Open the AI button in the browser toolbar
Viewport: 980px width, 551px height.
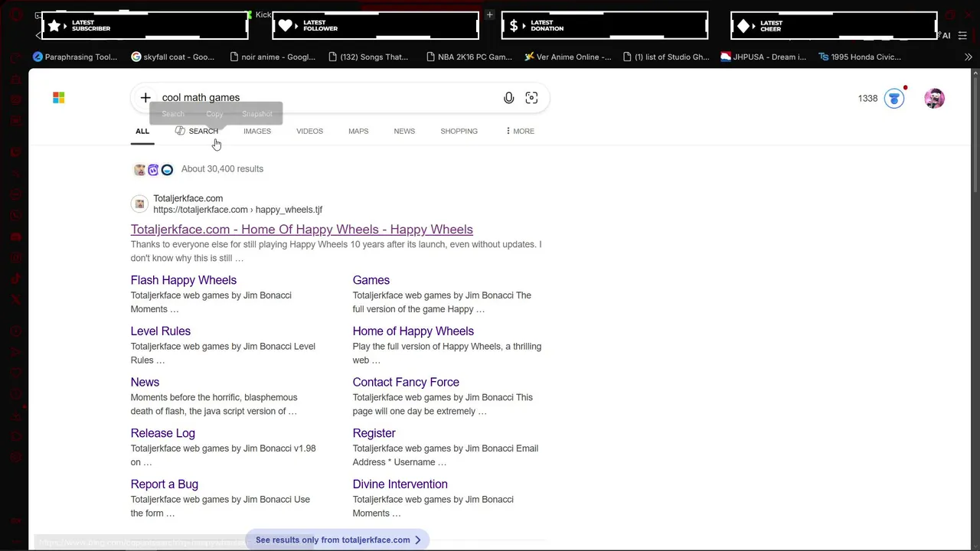click(946, 36)
